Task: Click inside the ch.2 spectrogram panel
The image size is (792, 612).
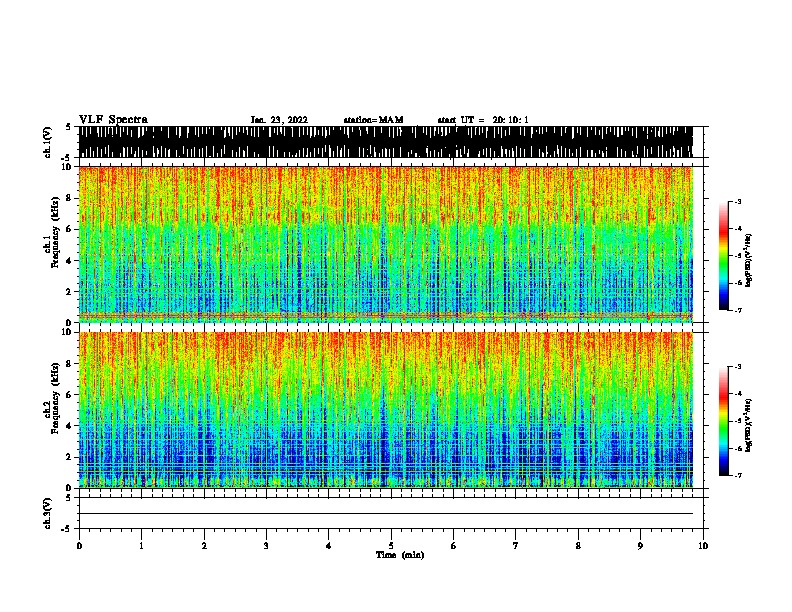Action: [x=385, y=410]
